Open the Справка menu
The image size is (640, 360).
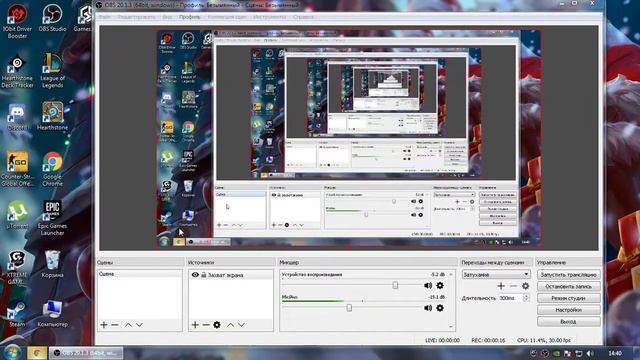pyautogui.click(x=303, y=17)
